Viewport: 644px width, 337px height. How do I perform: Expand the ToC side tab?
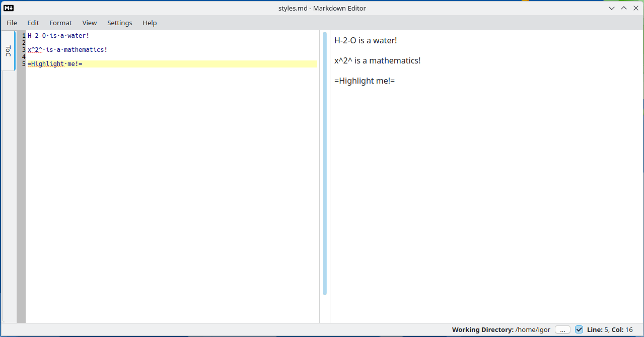click(x=8, y=51)
